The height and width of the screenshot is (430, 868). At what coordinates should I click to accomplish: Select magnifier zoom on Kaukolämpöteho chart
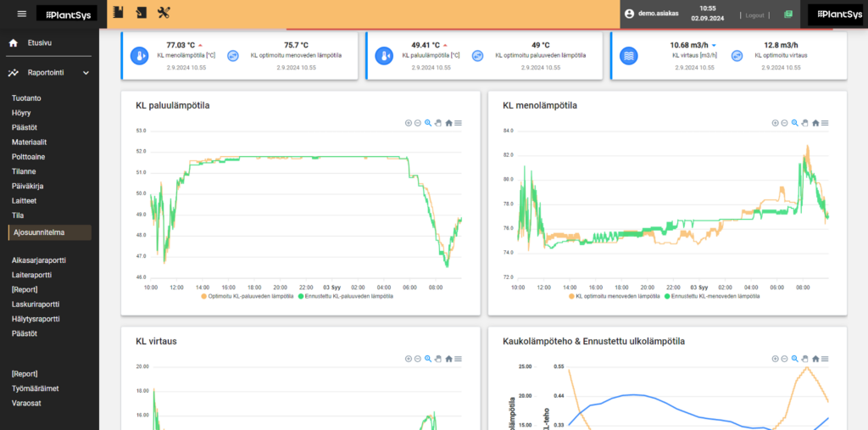pos(795,359)
